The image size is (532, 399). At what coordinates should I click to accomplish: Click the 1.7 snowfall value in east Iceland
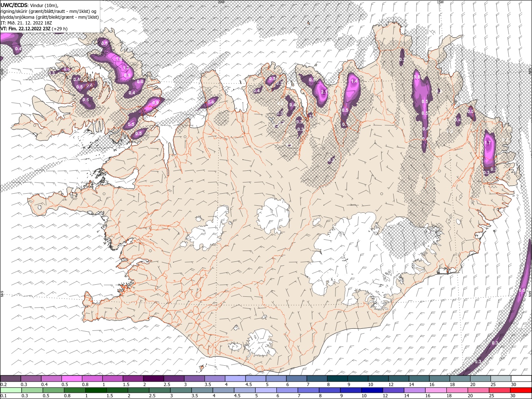tap(488, 143)
